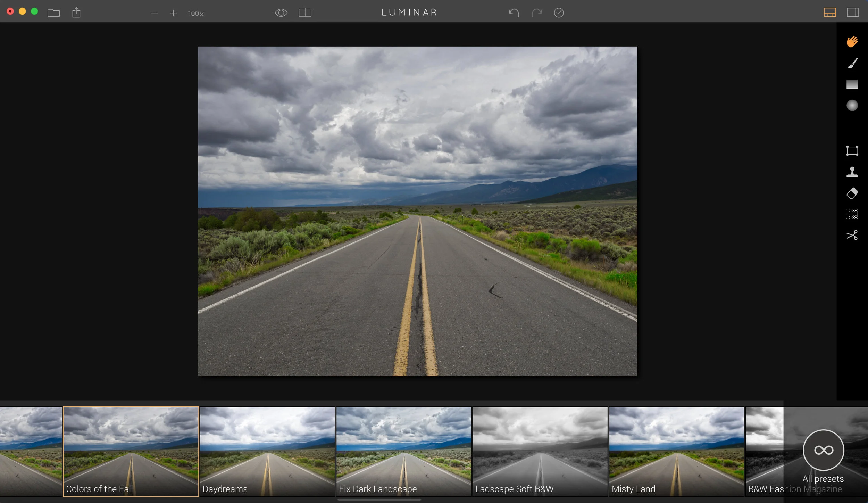Open the Denoise tool
Screen dimensions: 868x503
(x=852, y=214)
